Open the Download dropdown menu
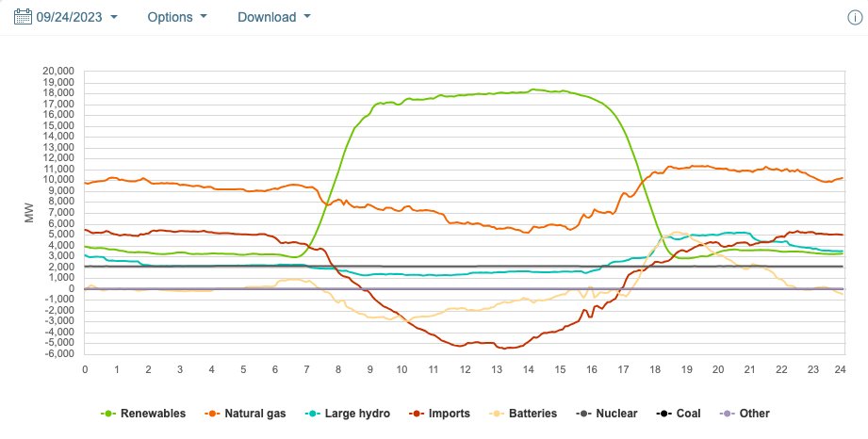Image resolution: width=868 pixels, height=439 pixels. (x=274, y=17)
